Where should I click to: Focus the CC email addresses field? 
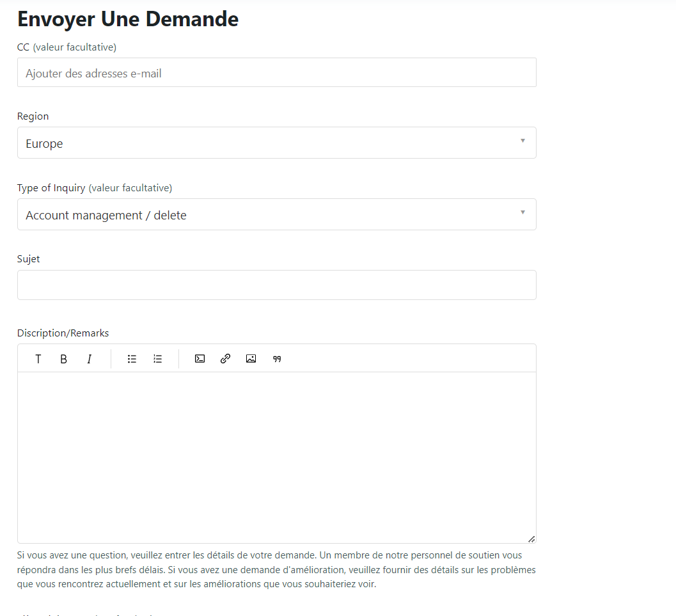pyautogui.click(x=277, y=72)
